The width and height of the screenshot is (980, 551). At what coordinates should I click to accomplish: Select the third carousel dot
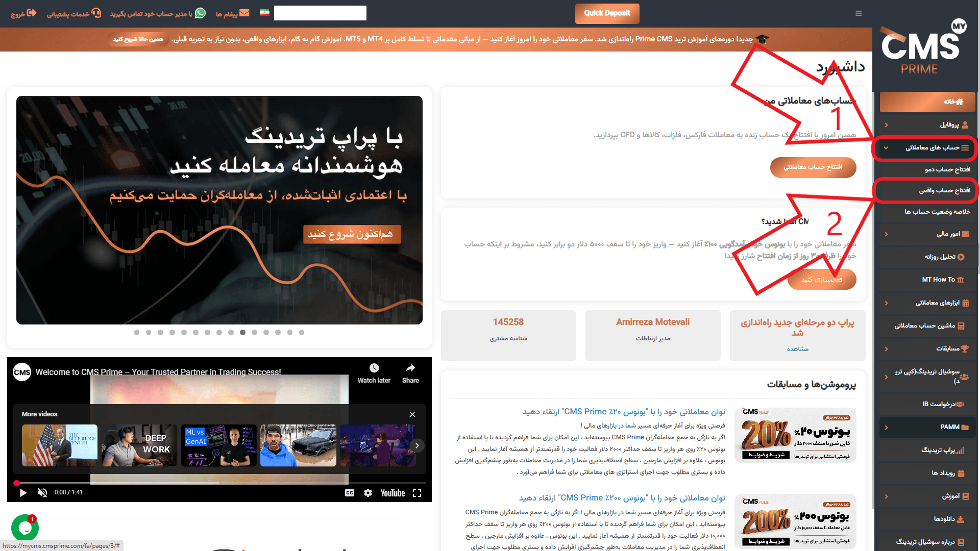160,333
